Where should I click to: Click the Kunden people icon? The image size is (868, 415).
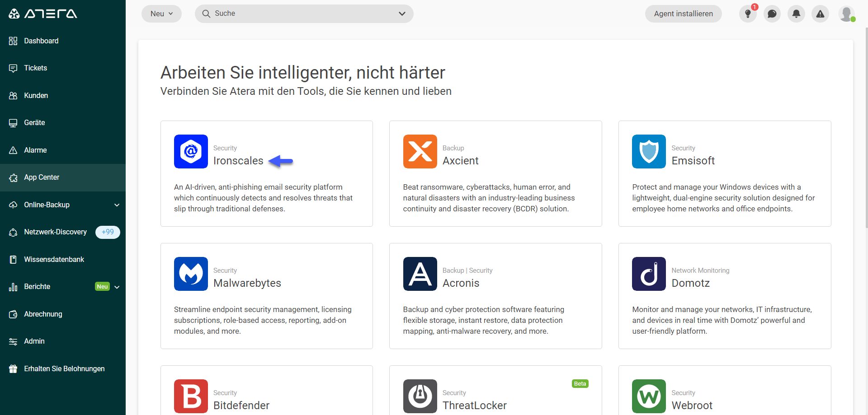tap(13, 96)
